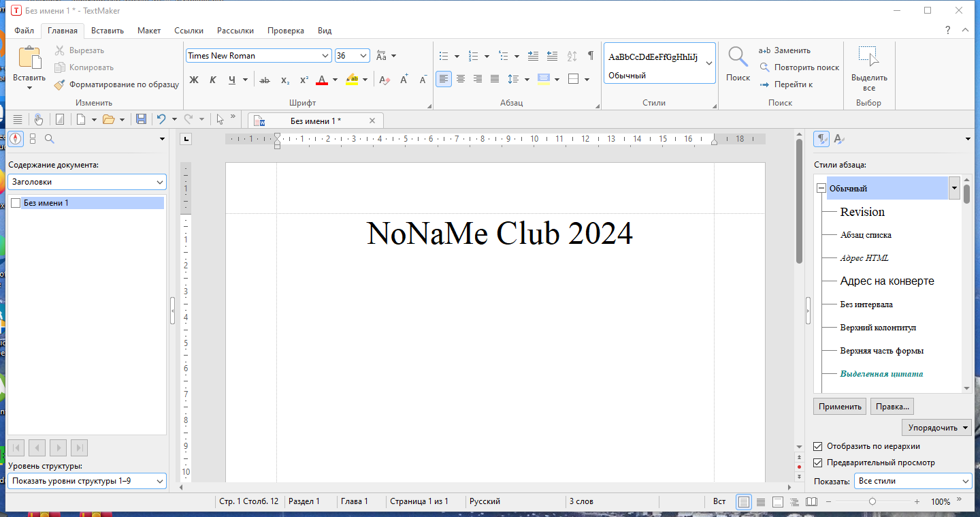Viewport: 980px width, 517px height.
Task: Apply italic formatting to the text
Action: [x=213, y=80]
